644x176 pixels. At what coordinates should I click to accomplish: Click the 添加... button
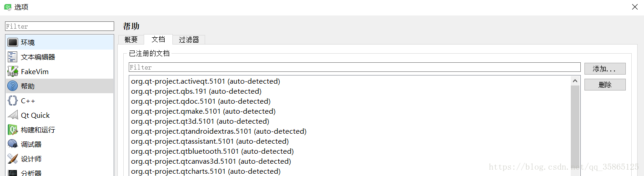click(605, 69)
